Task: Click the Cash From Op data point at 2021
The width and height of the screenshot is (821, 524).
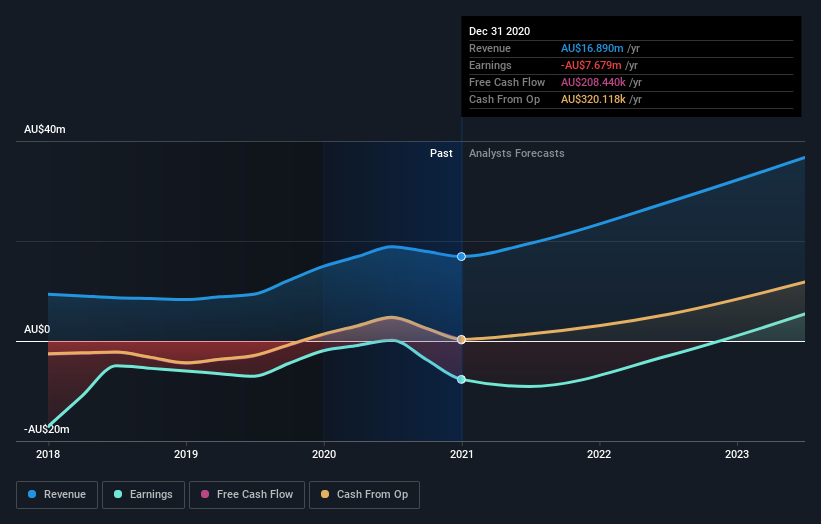Action: click(x=461, y=340)
